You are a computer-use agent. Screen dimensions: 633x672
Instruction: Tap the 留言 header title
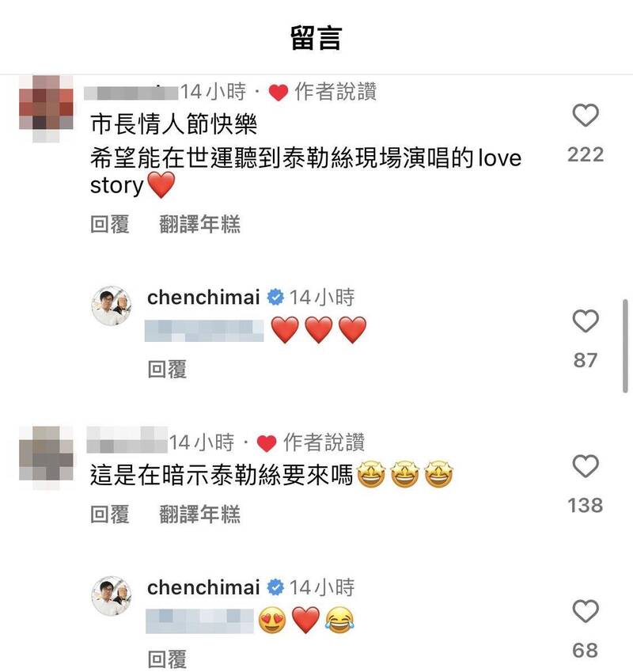(x=316, y=38)
